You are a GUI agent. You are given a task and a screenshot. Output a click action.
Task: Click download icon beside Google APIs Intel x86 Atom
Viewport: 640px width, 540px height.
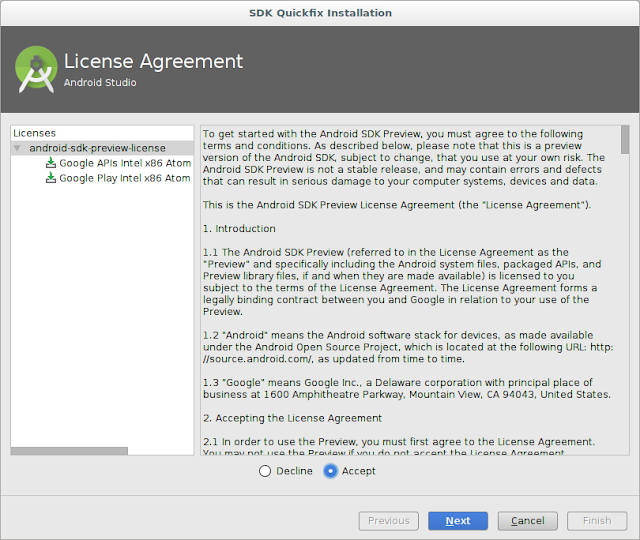[x=51, y=163]
